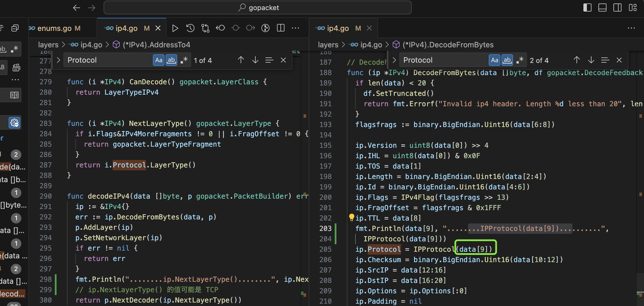Toggle the secondary side bar layout icon
Screen dimensions: 644x306
tap(617, 8)
